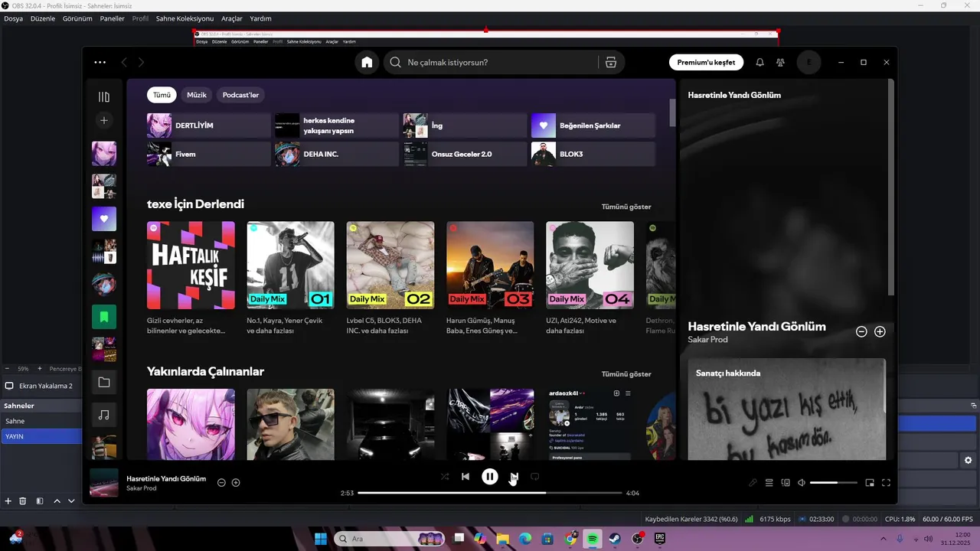
Task: Click Tümünü göster for Yakınlarda Çalınanlar
Action: (626, 374)
